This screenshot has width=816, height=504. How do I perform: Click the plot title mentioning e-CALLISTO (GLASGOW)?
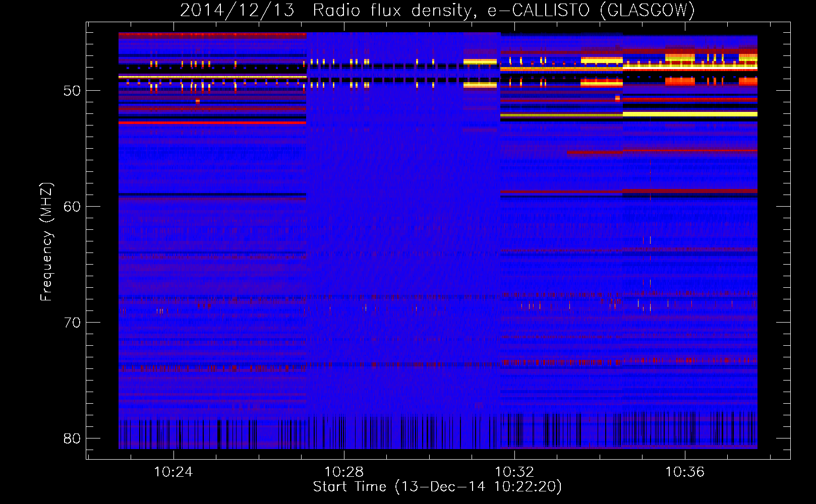pos(437,10)
